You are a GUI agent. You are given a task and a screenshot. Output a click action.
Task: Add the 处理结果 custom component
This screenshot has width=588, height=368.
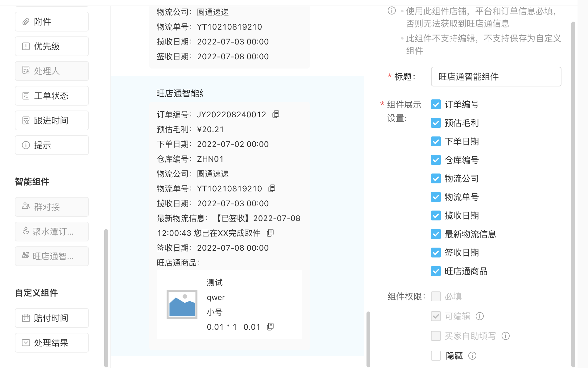click(x=52, y=343)
